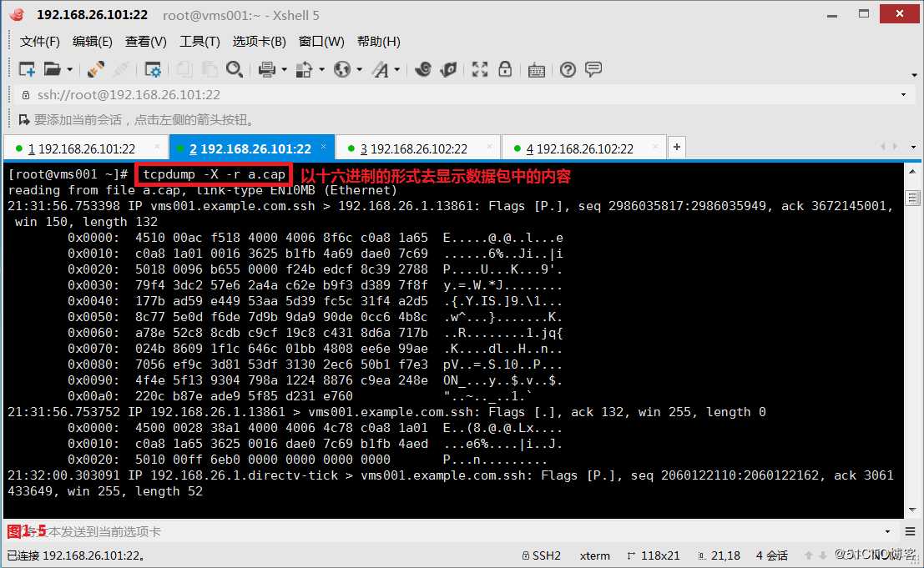The image size is (924, 568).
Task: Click 4 会话 in status bar
Action: (772, 555)
